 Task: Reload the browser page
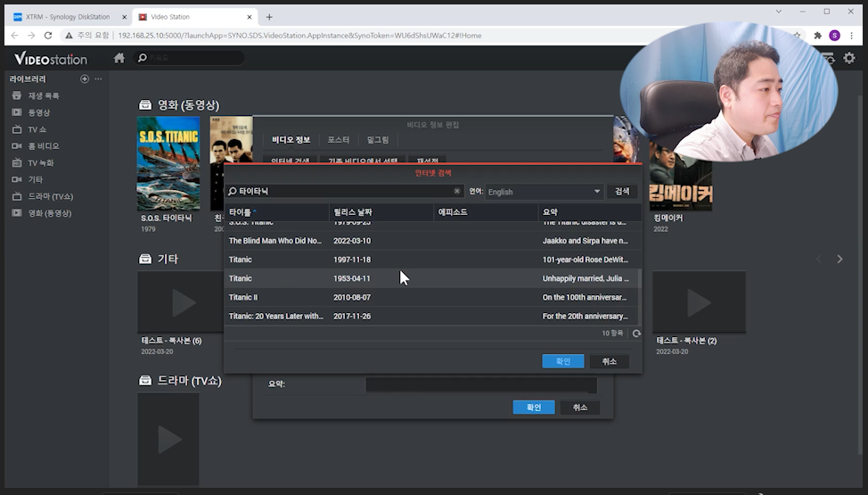48,36
